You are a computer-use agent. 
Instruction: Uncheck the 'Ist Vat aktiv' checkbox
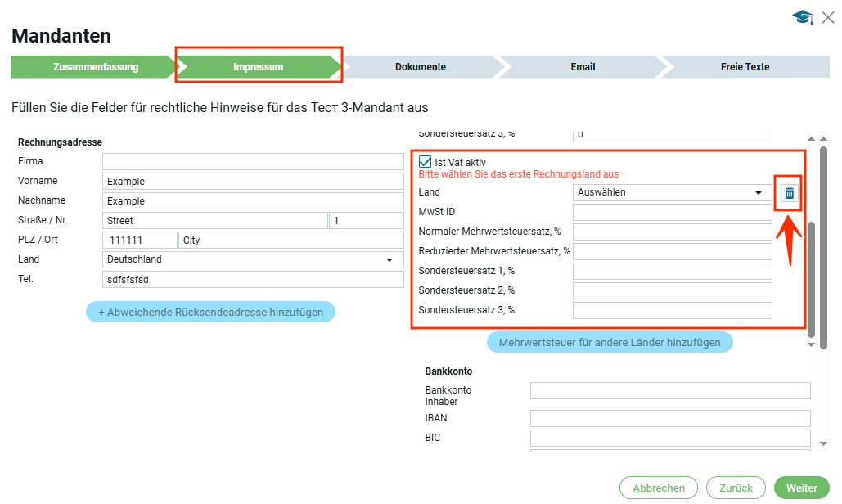426,162
